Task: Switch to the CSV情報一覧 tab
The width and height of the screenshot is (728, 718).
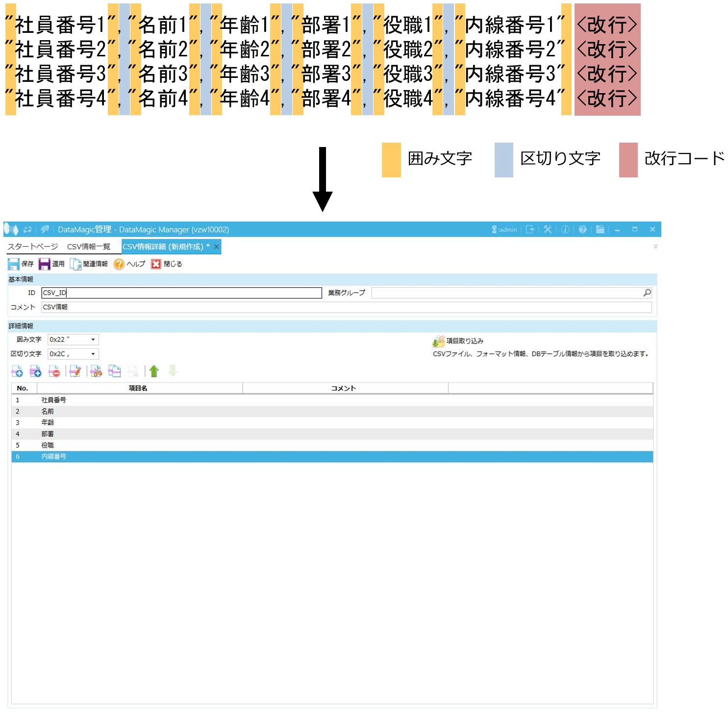Action: (89, 247)
